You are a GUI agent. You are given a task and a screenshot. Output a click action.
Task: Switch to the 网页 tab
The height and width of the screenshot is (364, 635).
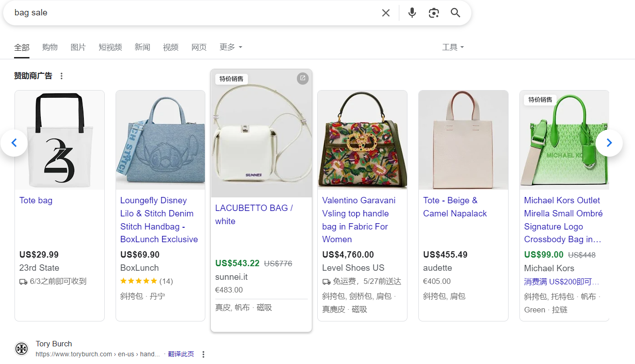[199, 47]
